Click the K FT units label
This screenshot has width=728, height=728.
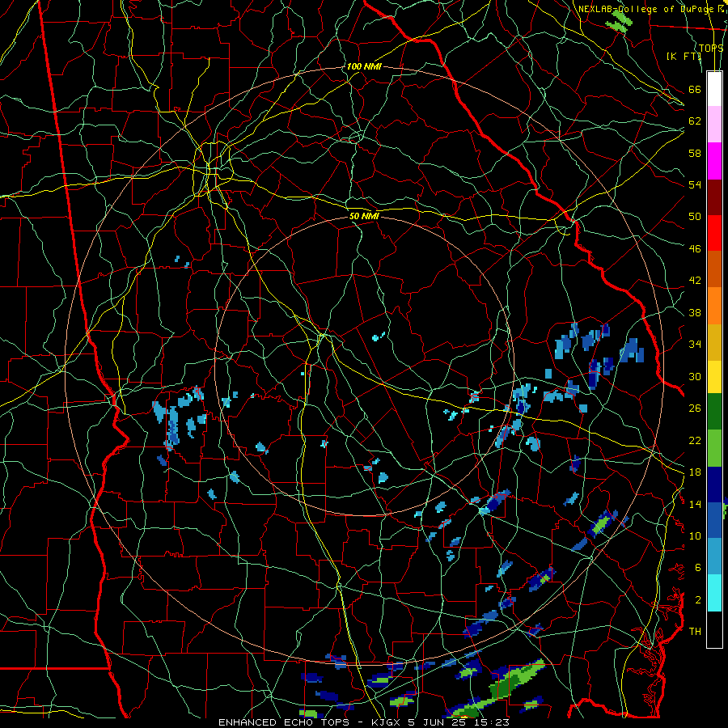[x=684, y=56]
